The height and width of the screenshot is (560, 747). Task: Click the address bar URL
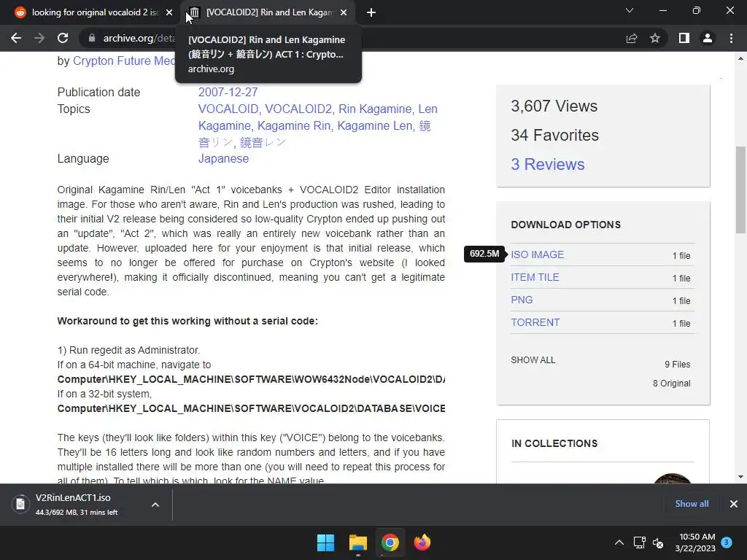click(139, 38)
